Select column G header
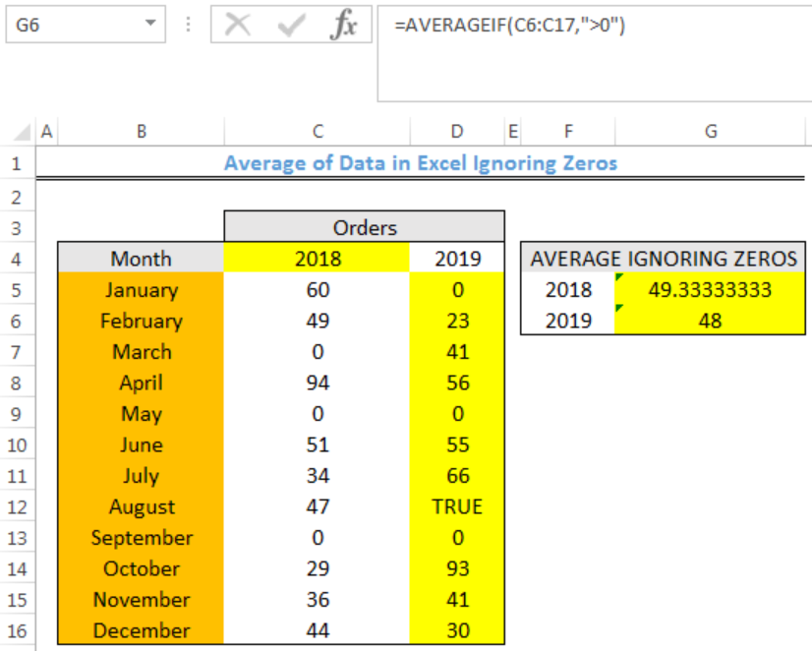The width and height of the screenshot is (812, 652). [711, 132]
